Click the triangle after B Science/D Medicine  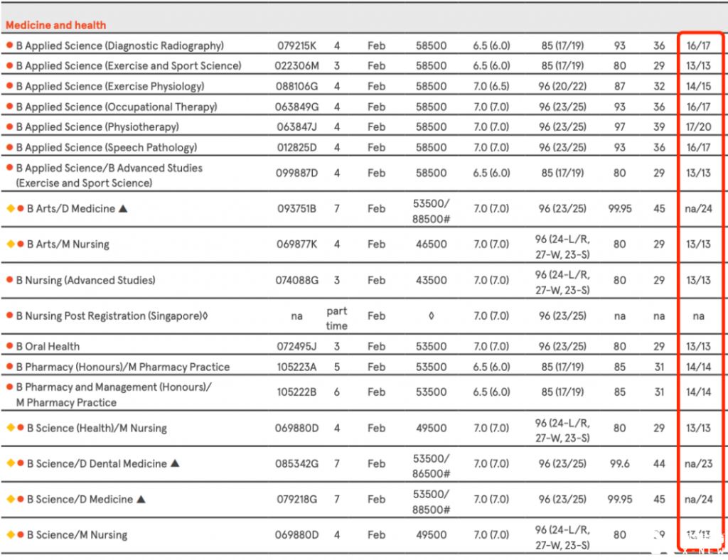(141, 499)
